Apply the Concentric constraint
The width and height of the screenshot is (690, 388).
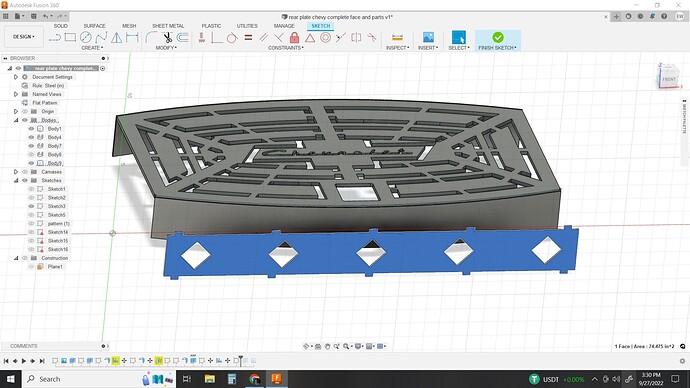(326, 37)
